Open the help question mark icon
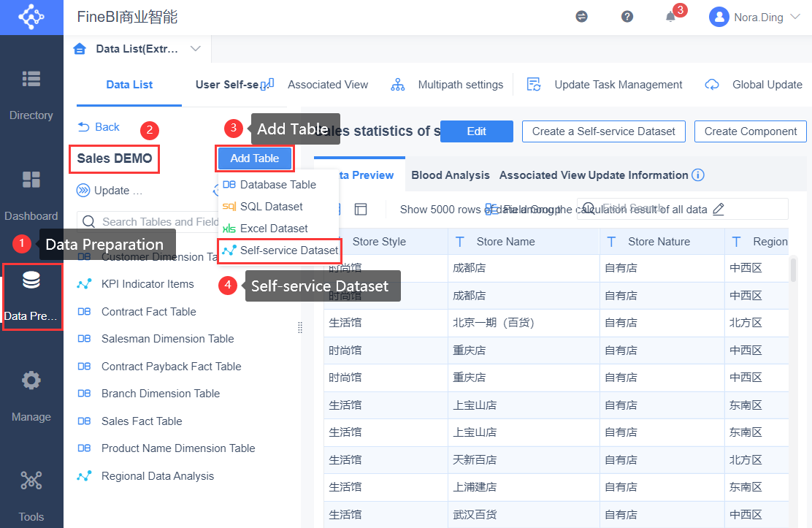This screenshot has height=528, width=812. tap(627, 17)
